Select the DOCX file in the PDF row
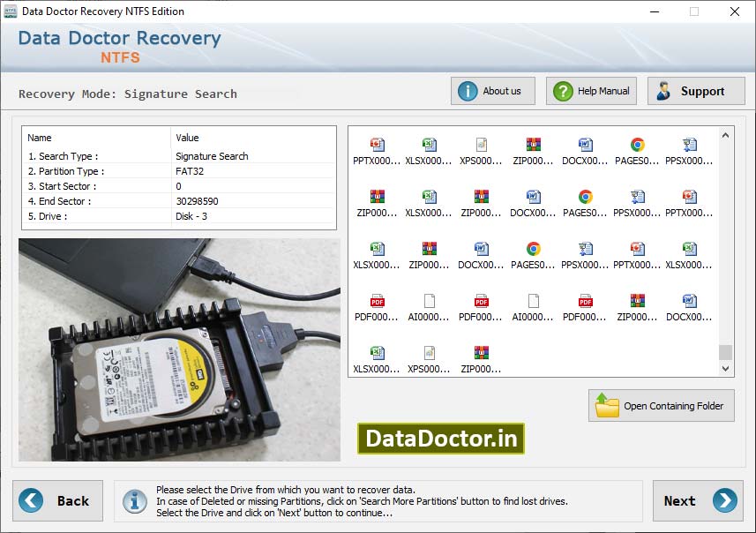The image size is (756, 533). 690,308
